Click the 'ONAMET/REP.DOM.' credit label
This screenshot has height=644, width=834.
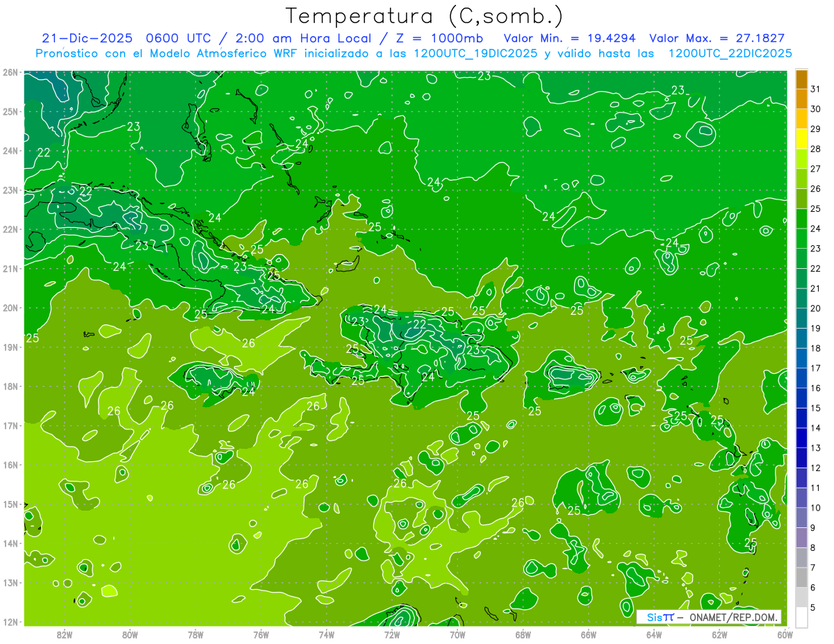(x=735, y=617)
